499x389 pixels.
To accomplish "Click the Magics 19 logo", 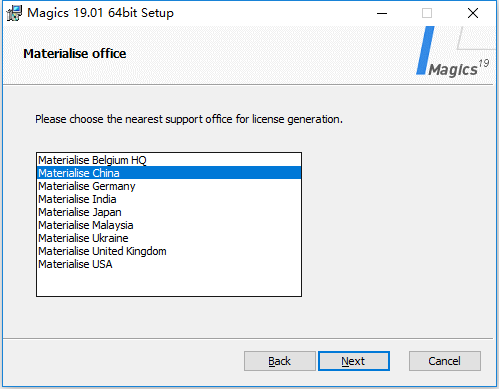I will pyautogui.click(x=453, y=53).
